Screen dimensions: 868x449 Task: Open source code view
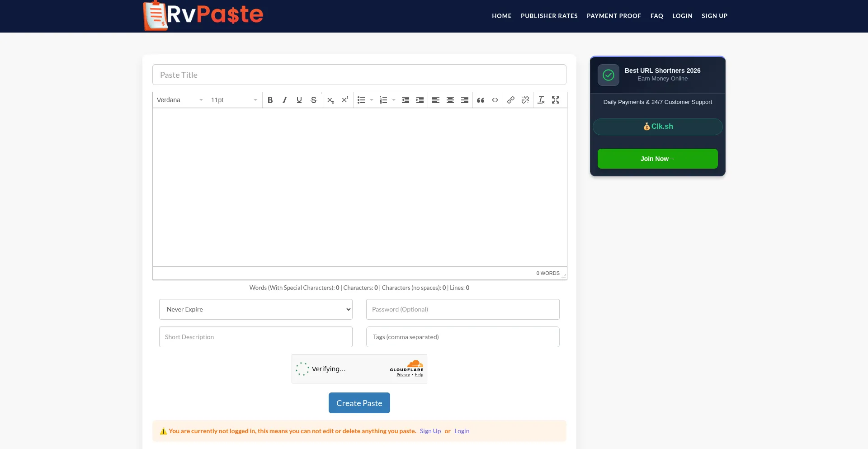point(495,100)
